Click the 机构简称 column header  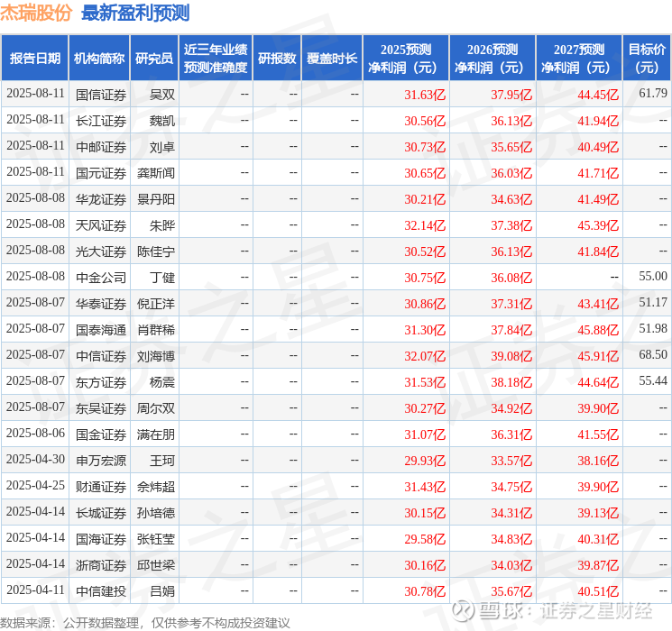point(99,59)
